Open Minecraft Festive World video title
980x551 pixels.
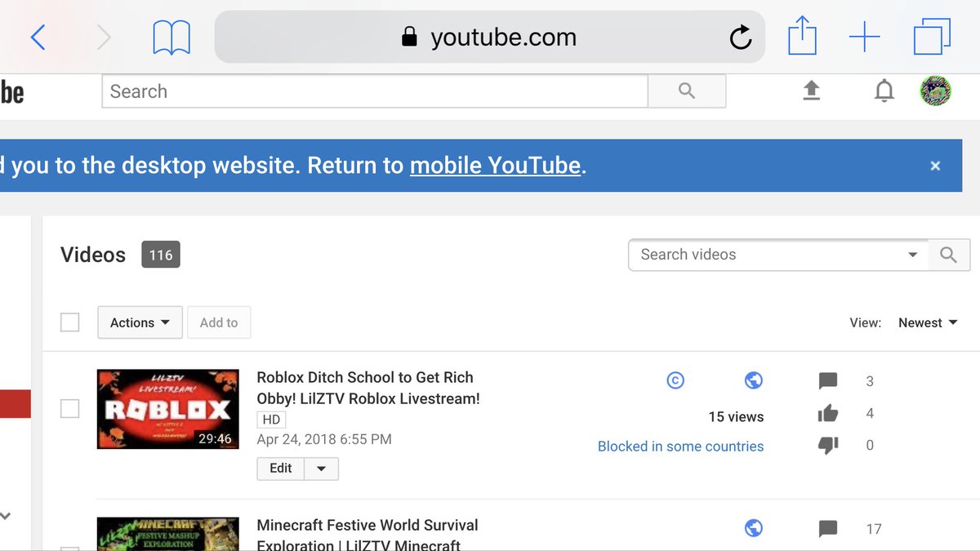coord(367,535)
